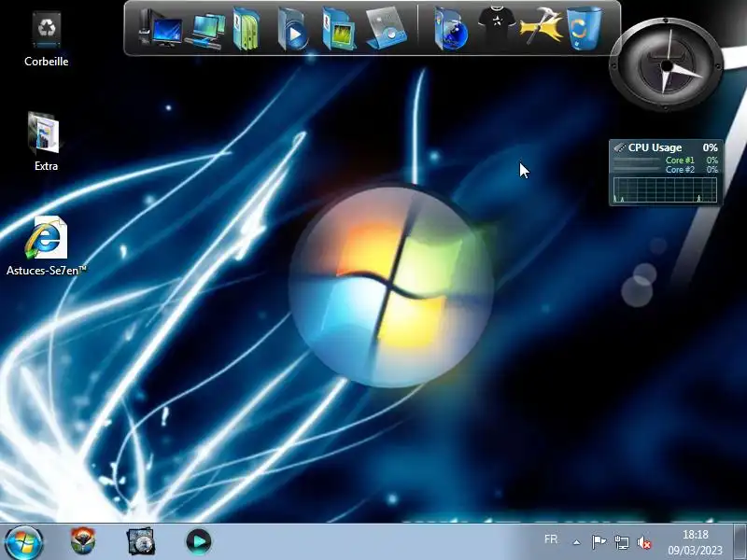Open the network status tray icon

[621, 542]
